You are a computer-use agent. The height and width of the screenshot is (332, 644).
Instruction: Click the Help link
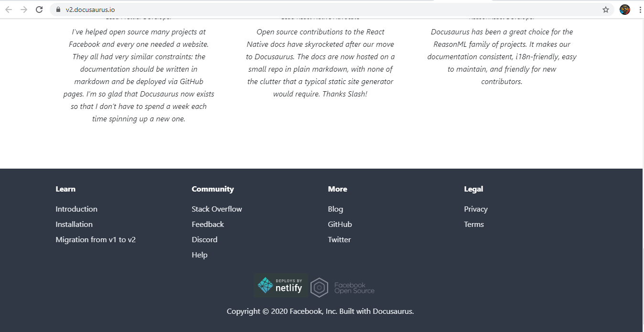pyautogui.click(x=200, y=255)
